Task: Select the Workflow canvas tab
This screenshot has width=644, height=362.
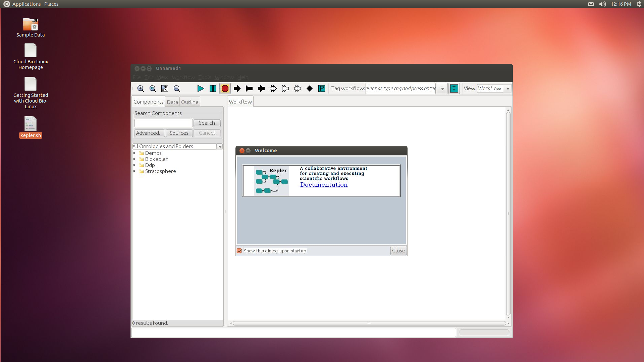Action: tap(240, 102)
